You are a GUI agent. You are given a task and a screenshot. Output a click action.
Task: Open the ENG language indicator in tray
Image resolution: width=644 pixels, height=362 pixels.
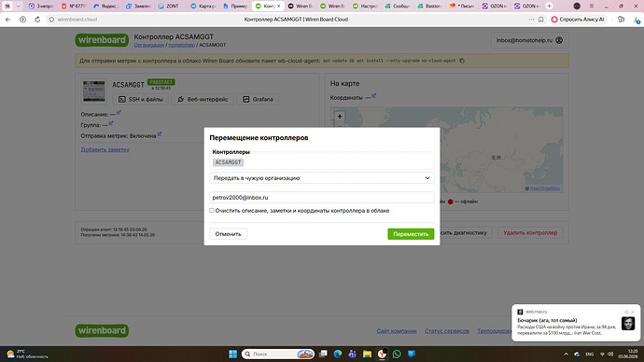[589, 354]
